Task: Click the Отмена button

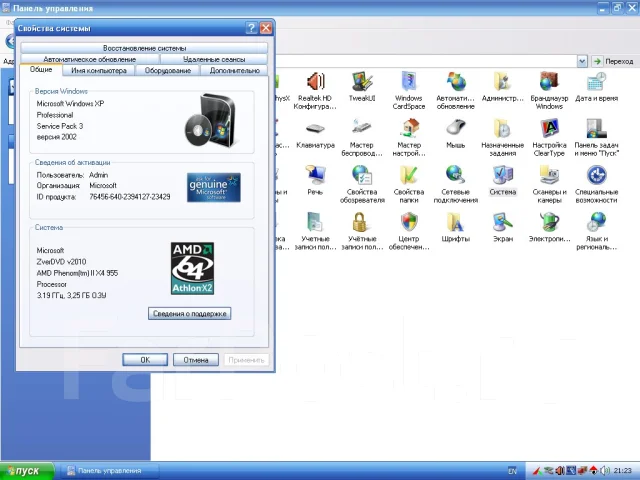Action: coord(196,360)
